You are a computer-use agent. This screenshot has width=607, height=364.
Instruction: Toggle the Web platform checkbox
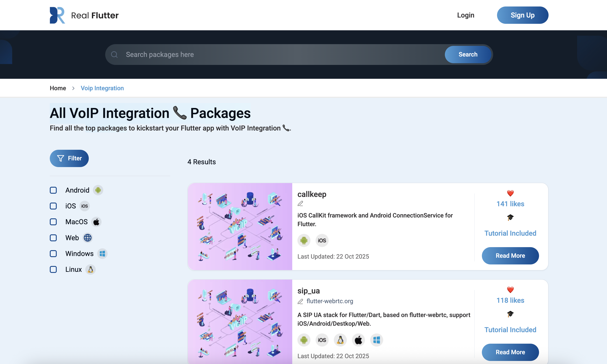(x=53, y=238)
